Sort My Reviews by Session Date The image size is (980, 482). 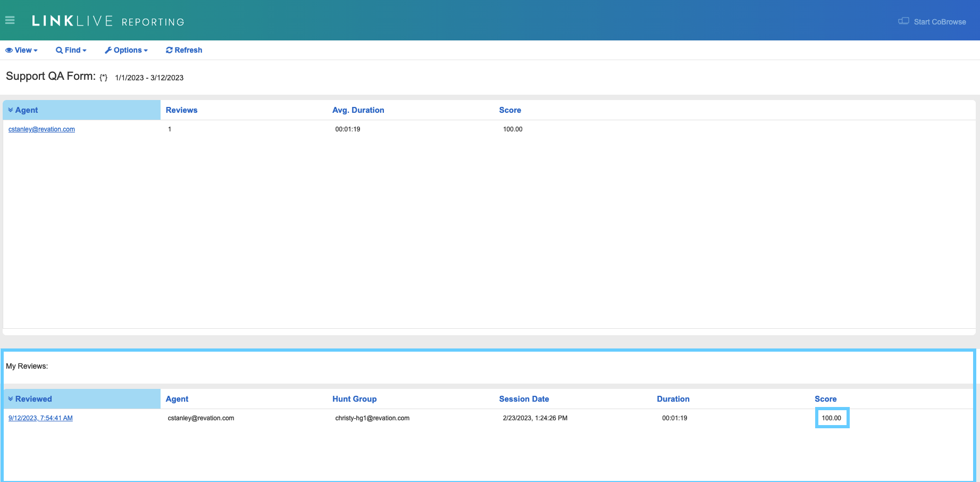(524, 399)
